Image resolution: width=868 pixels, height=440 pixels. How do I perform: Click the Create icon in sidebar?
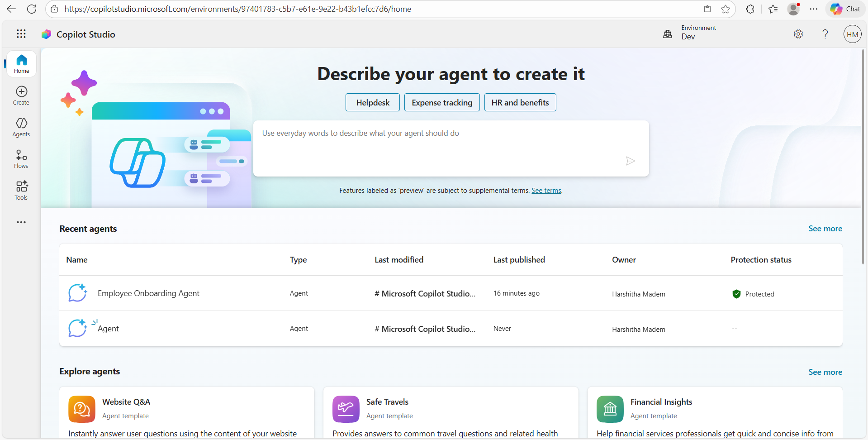point(21,96)
